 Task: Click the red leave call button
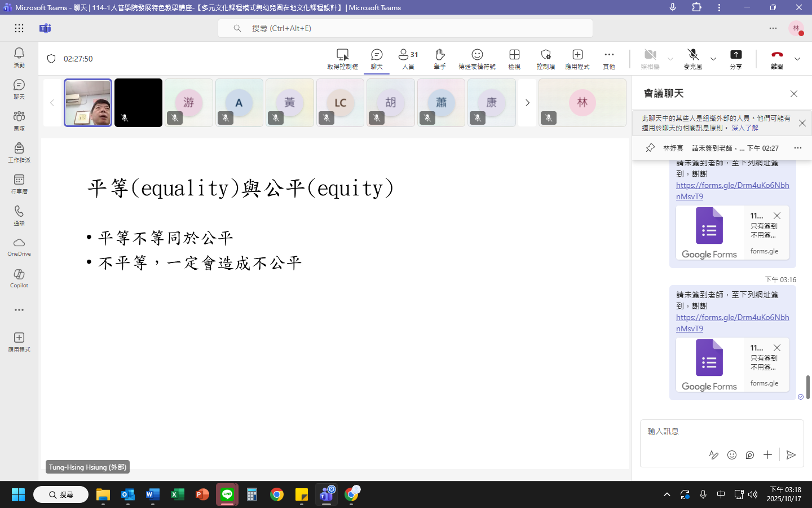[x=777, y=58]
